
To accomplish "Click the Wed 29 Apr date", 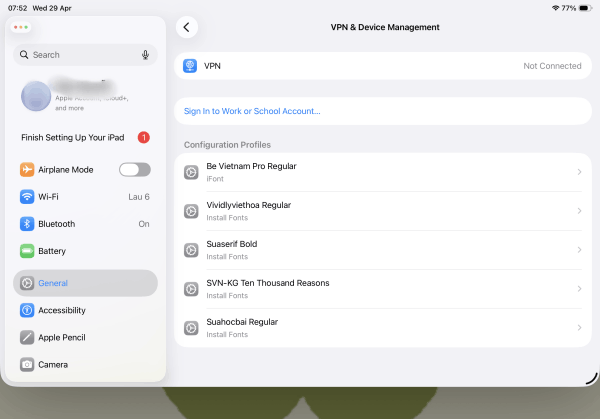I will click(x=52, y=8).
